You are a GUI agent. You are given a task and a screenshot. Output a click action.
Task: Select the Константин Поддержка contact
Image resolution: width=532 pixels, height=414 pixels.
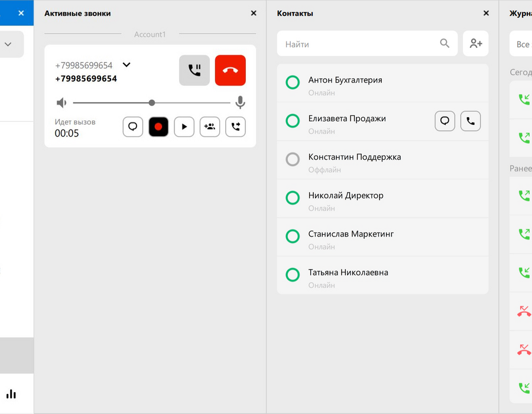pos(382,160)
